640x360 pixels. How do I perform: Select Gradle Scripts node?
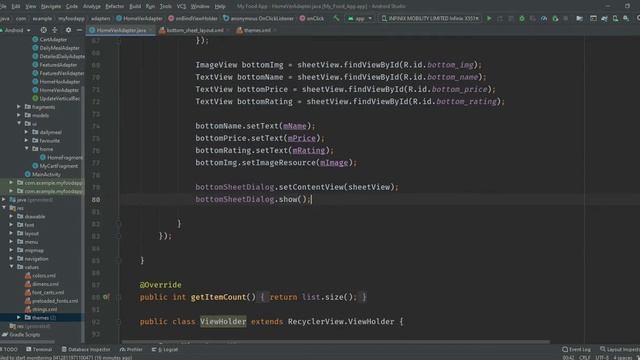point(24,335)
